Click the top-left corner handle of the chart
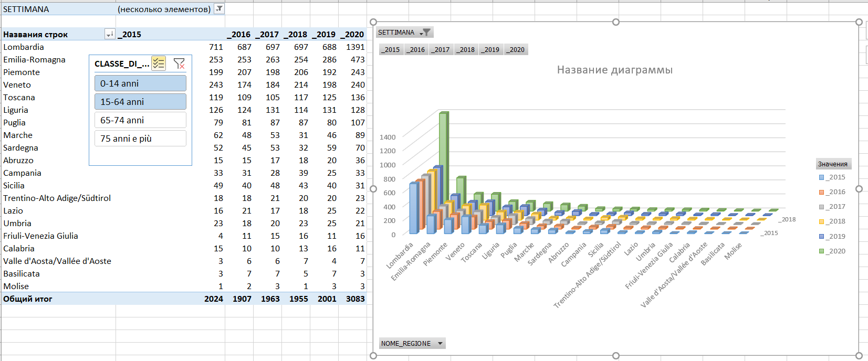 pos(373,22)
